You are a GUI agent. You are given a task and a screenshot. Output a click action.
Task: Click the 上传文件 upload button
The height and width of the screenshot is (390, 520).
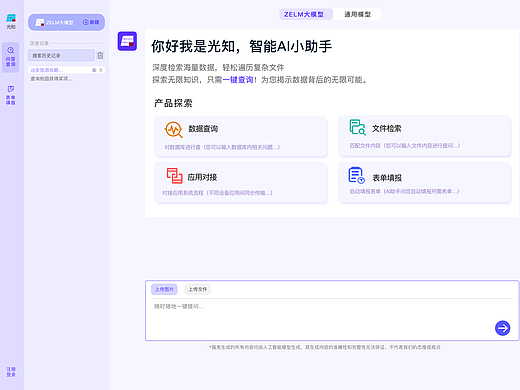[x=198, y=289]
